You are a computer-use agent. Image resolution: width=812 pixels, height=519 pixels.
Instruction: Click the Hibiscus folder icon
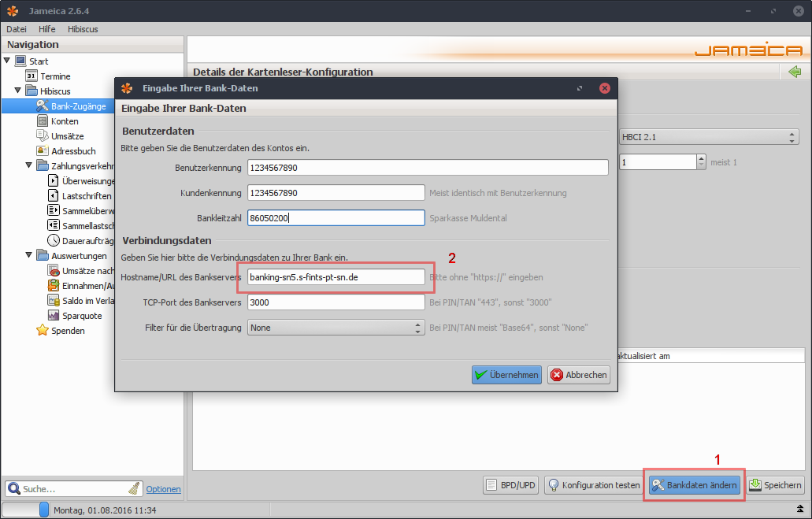(x=31, y=91)
